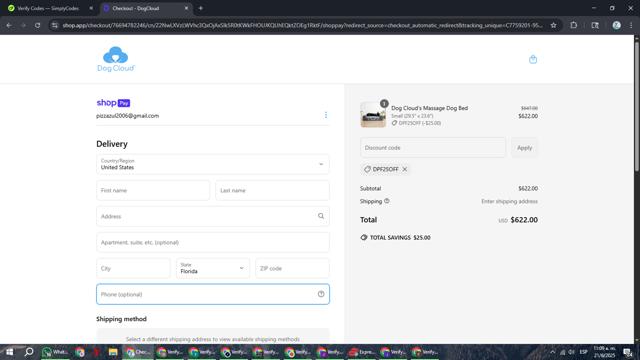The height and width of the screenshot is (360, 640).
Task: Click the First name field
Action: click(x=153, y=190)
